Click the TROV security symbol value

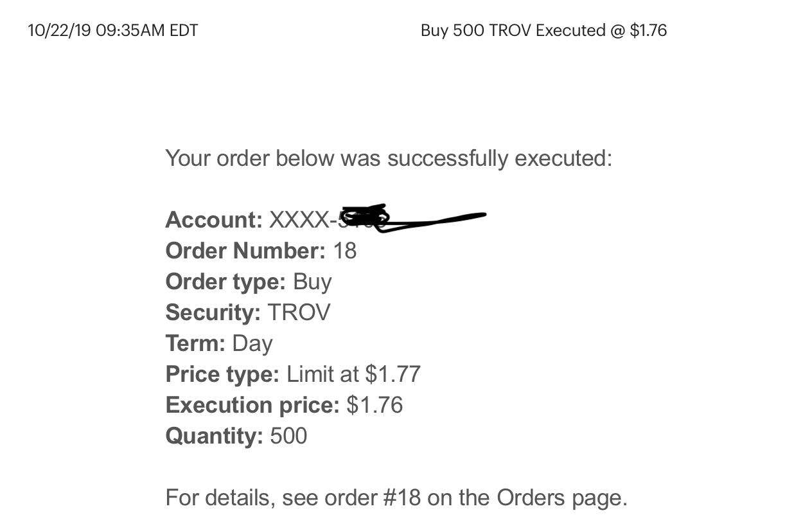pyautogui.click(x=299, y=312)
